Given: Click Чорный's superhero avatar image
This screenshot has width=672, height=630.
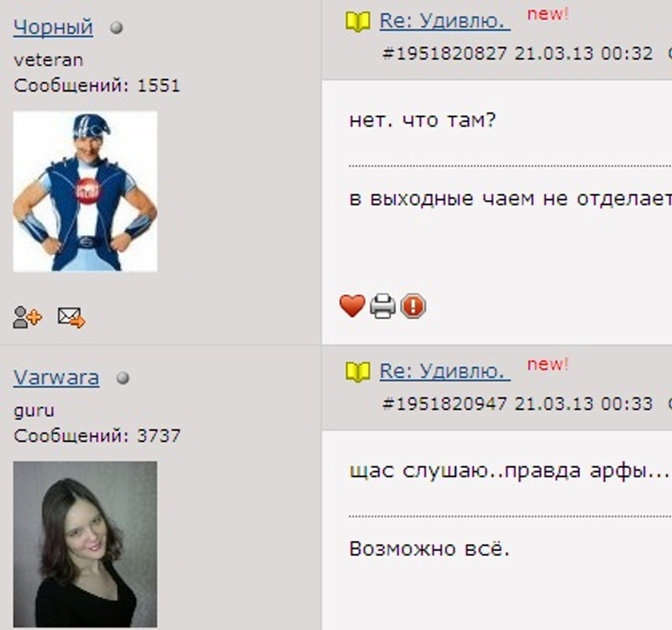Looking at the screenshot, I should 86,192.
